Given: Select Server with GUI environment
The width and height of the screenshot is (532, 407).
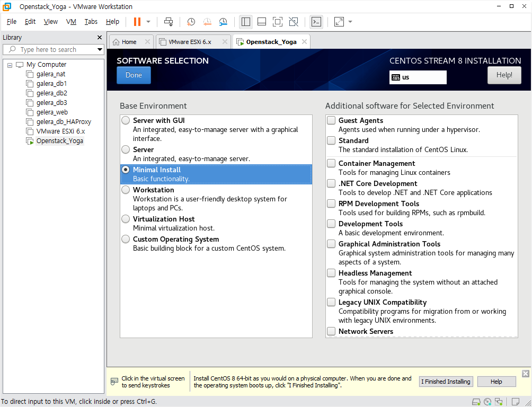Looking at the screenshot, I should (x=126, y=120).
